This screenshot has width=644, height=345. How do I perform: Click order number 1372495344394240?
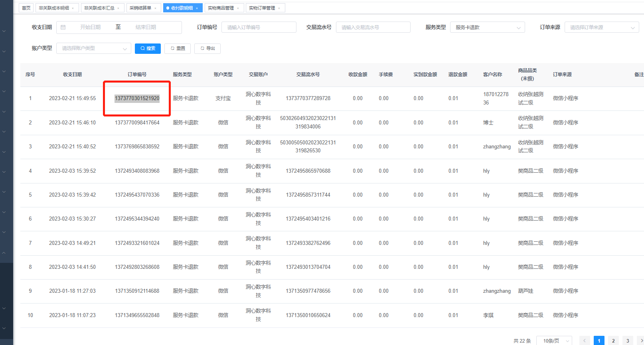[137, 219]
